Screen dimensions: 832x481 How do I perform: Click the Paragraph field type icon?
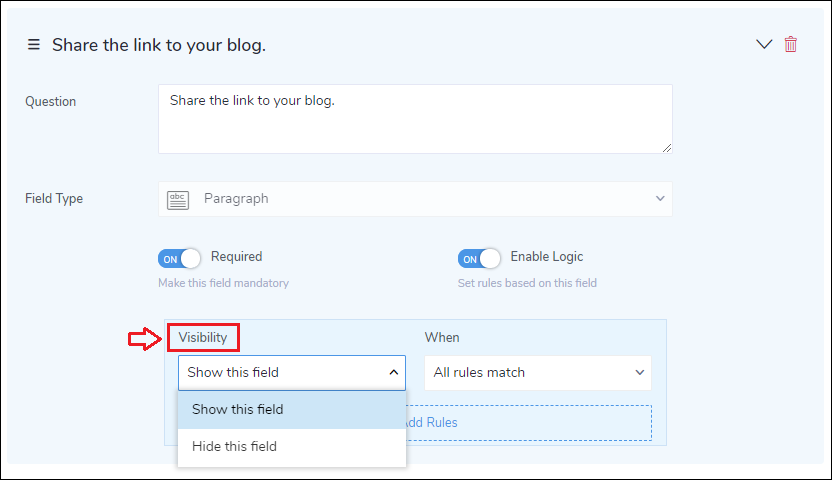click(178, 199)
